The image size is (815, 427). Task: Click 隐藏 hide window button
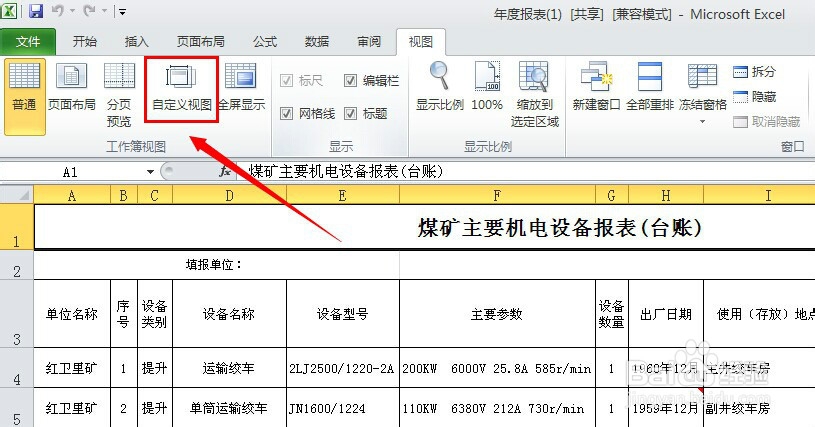click(x=755, y=97)
